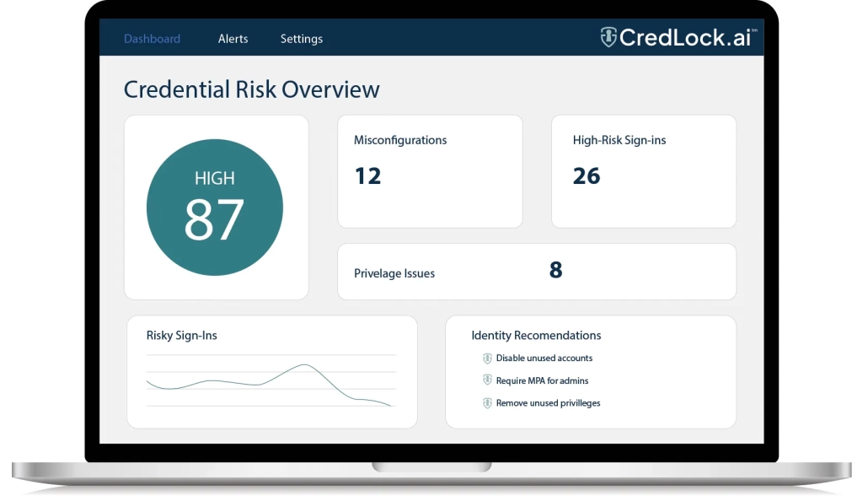868x496 pixels.
Task: Choose the Require MPA for admins text
Action: click(x=542, y=380)
